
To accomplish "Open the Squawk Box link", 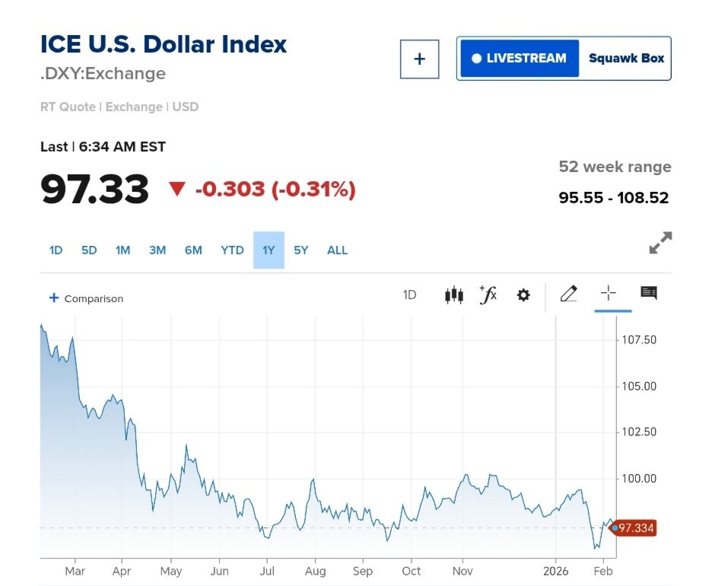I will pos(626,59).
